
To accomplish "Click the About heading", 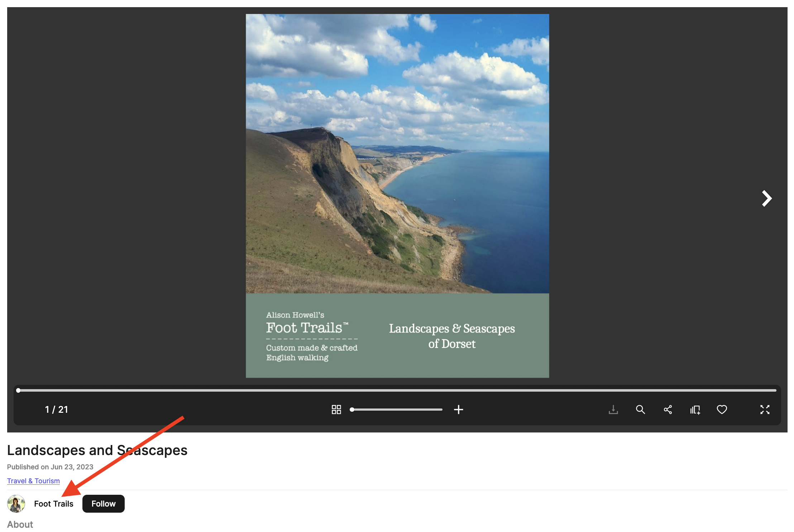I will (20, 524).
